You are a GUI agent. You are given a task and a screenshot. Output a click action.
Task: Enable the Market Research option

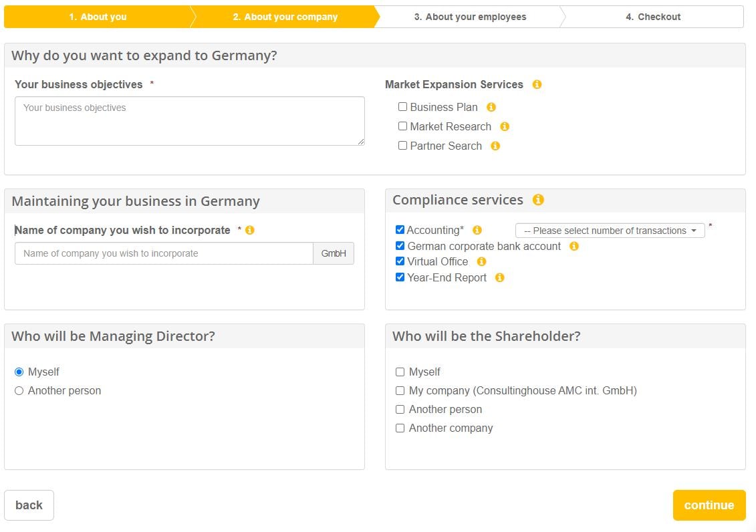click(x=402, y=126)
